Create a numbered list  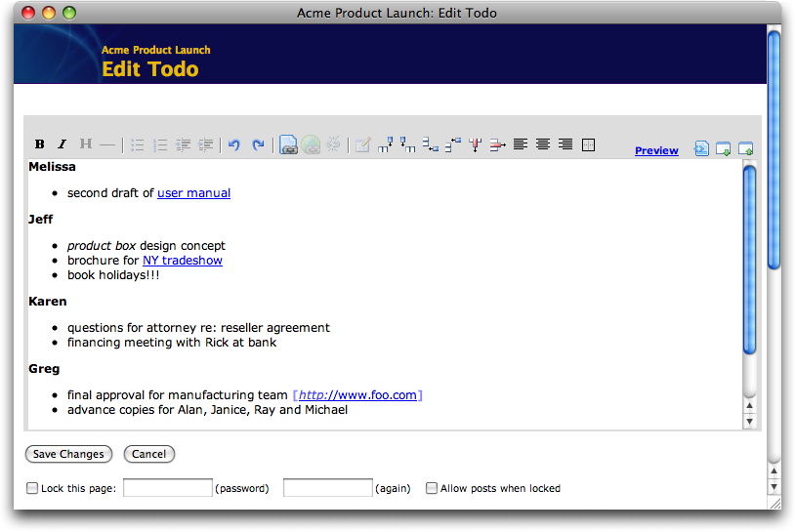click(x=160, y=144)
